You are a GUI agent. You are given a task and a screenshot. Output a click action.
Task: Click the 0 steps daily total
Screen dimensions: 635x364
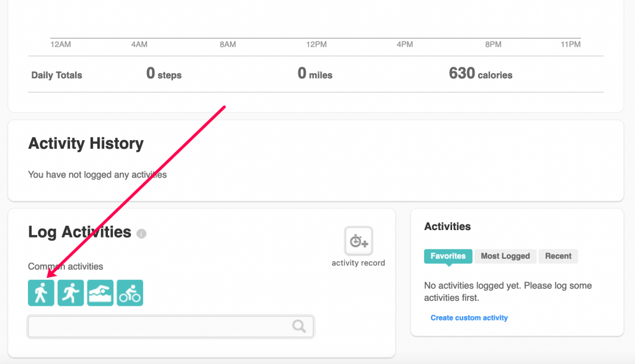(x=163, y=74)
